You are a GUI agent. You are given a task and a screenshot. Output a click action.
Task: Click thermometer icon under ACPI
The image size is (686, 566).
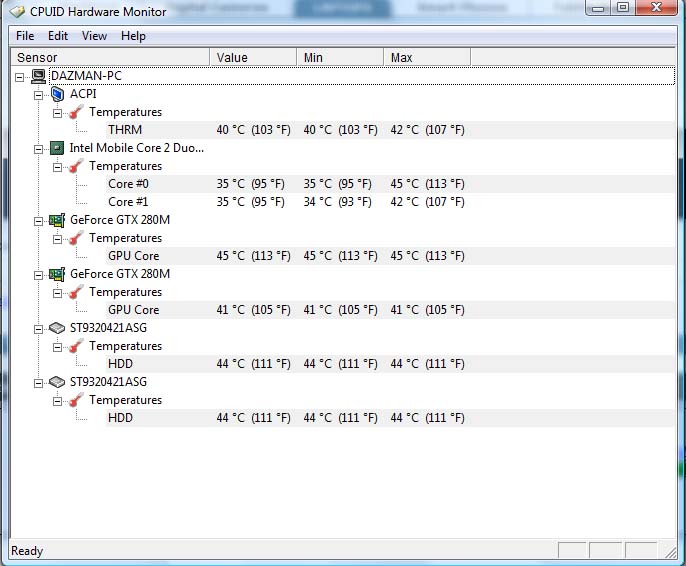[76, 112]
